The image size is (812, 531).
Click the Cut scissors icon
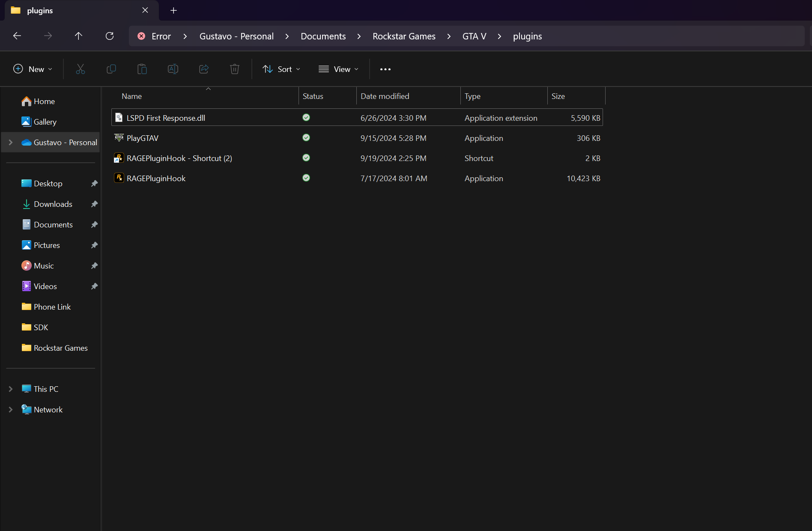tap(81, 69)
